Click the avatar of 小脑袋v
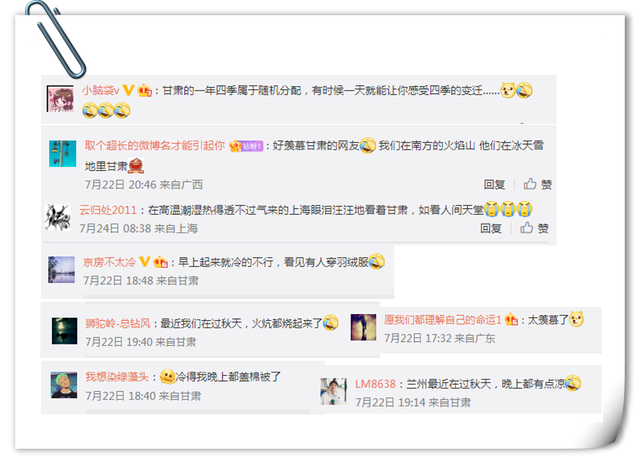 [x=60, y=98]
